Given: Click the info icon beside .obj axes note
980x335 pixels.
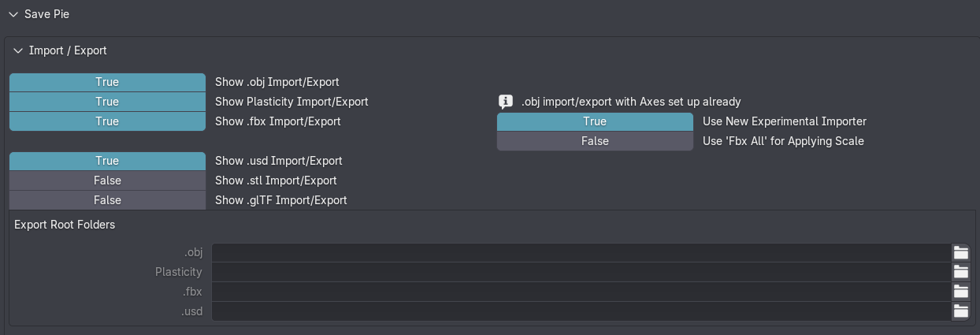Looking at the screenshot, I should [x=506, y=102].
